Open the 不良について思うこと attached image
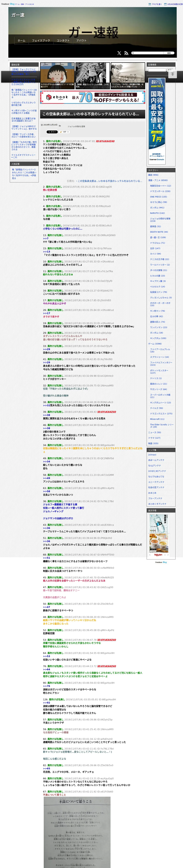Screen dimensions: 183x868 click(x=77, y=832)
